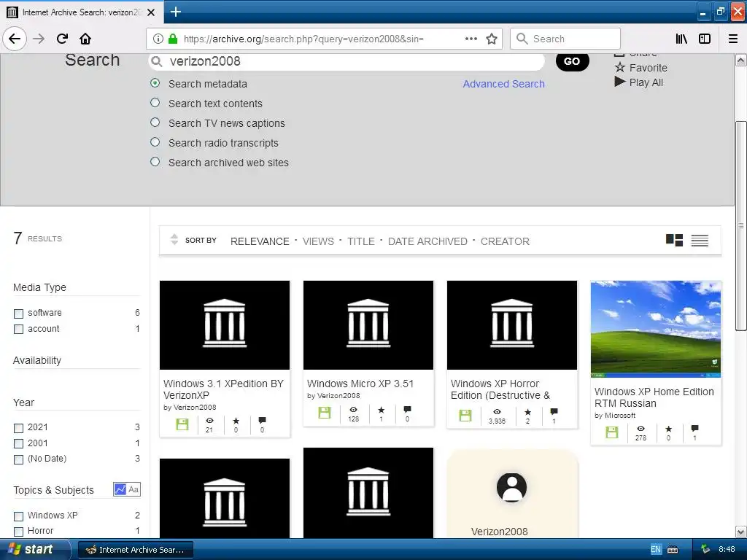The height and width of the screenshot is (560, 747).
Task: Open Windows XP Home Edition RTM Russian title
Action: coord(654,397)
